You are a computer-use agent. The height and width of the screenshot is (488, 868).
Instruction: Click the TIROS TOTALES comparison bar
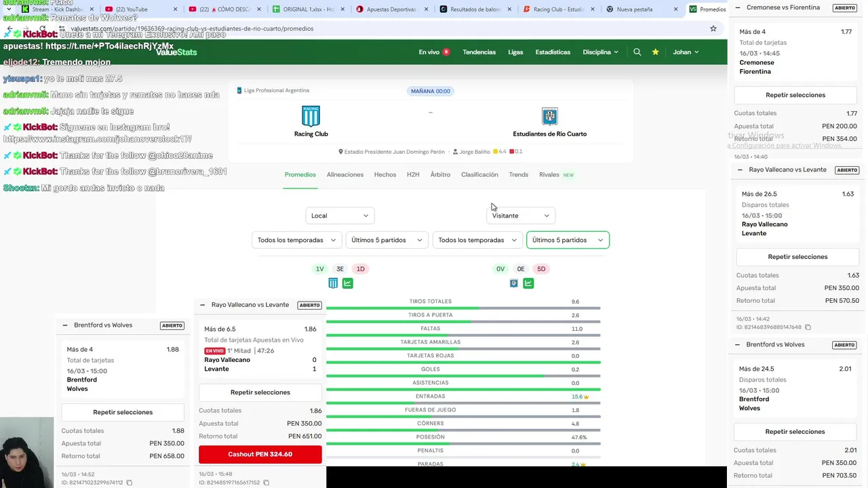pyautogui.click(x=463, y=308)
